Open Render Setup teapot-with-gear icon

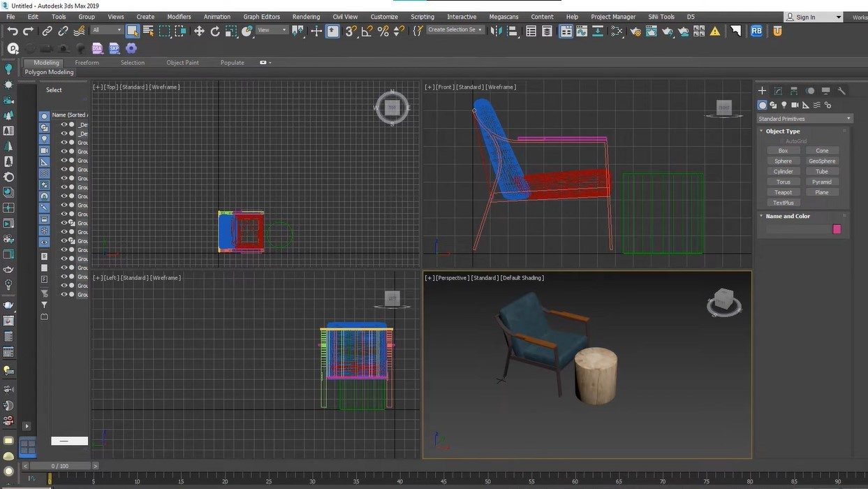click(635, 31)
